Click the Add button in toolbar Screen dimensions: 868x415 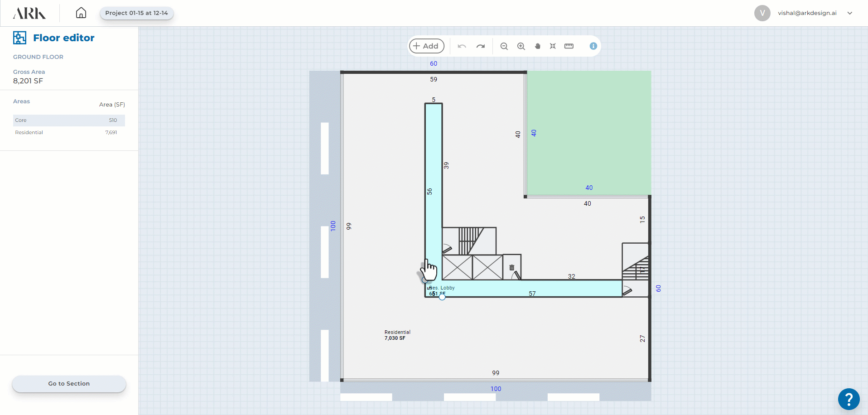tap(426, 46)
